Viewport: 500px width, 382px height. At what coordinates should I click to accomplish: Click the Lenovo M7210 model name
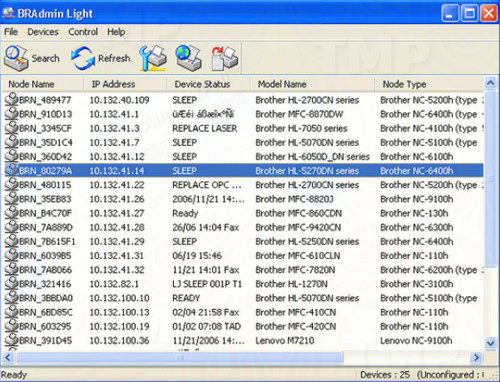285,341
